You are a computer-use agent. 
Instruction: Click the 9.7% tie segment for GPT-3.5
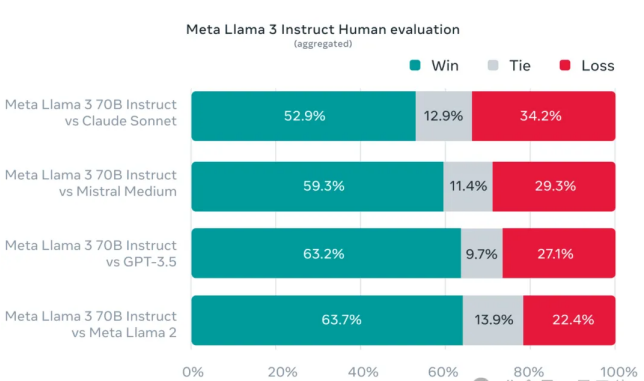(482, 253)
